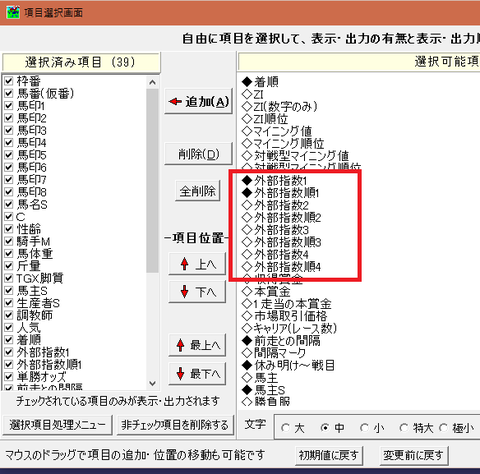Select キャリア(レース数) in the available list
480x474 pixels.
(x=290, y=329)
